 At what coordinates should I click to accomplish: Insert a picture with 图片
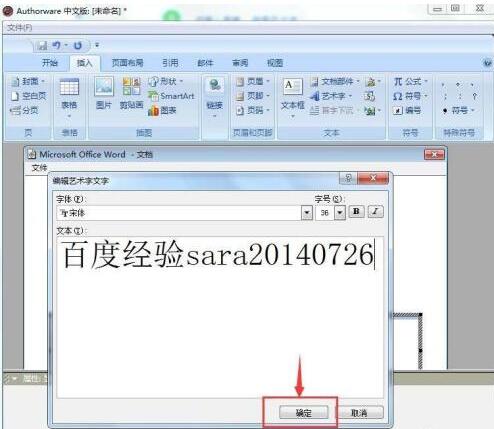(x=104, y=94)
